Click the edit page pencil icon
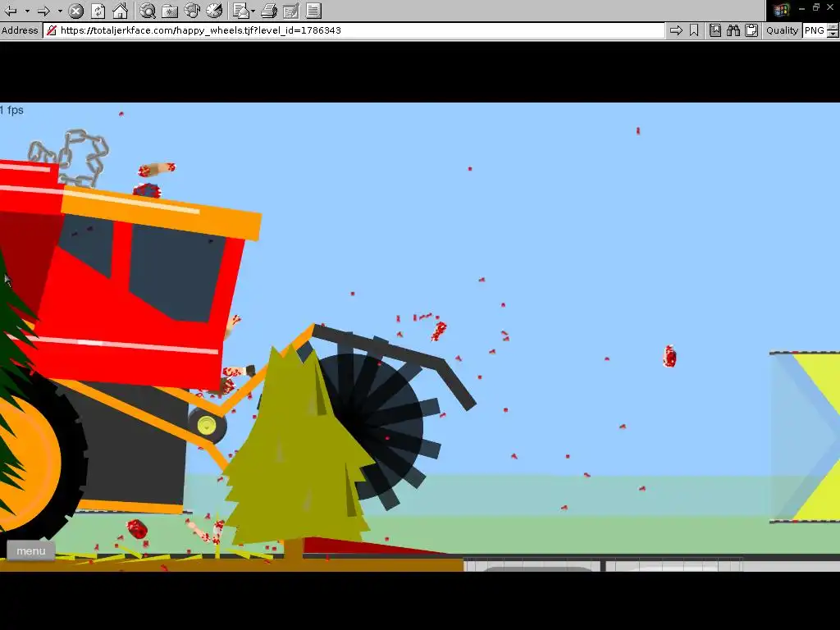The image size is (840, 630). click(291, 11)
